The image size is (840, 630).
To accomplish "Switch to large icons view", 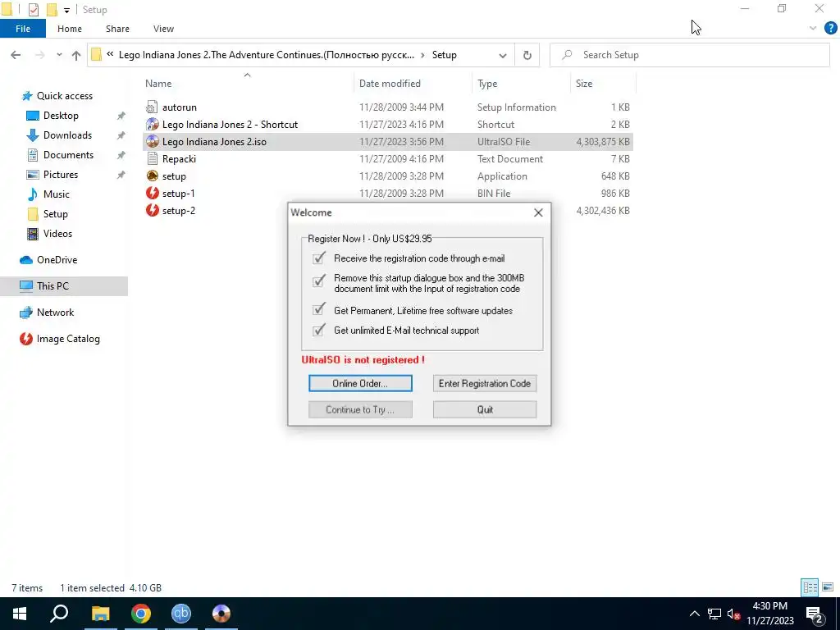I will pyautogui.click(x=828, y=587).
